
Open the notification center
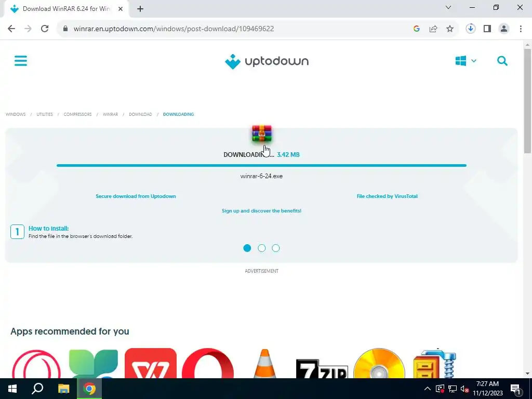(515, 389)
